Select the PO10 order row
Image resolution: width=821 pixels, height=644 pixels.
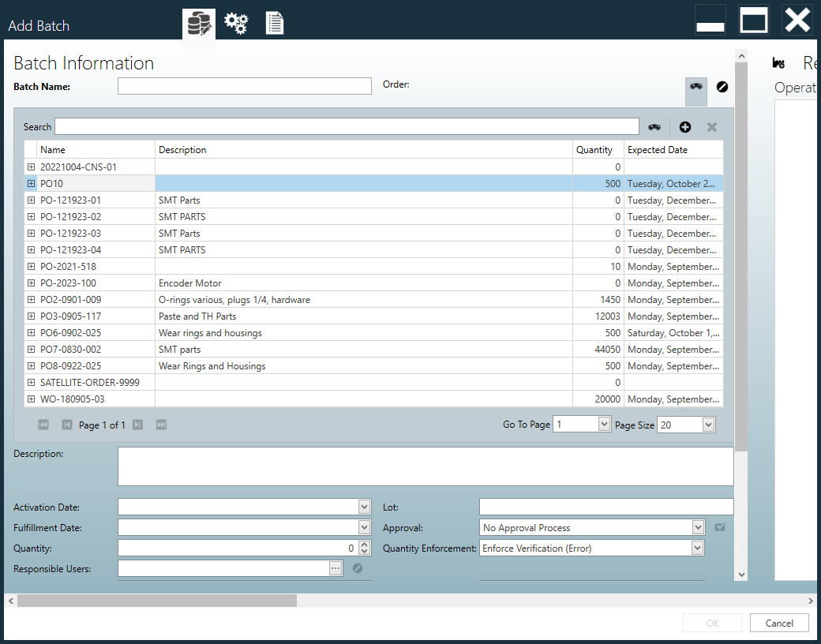coord(316,183)
